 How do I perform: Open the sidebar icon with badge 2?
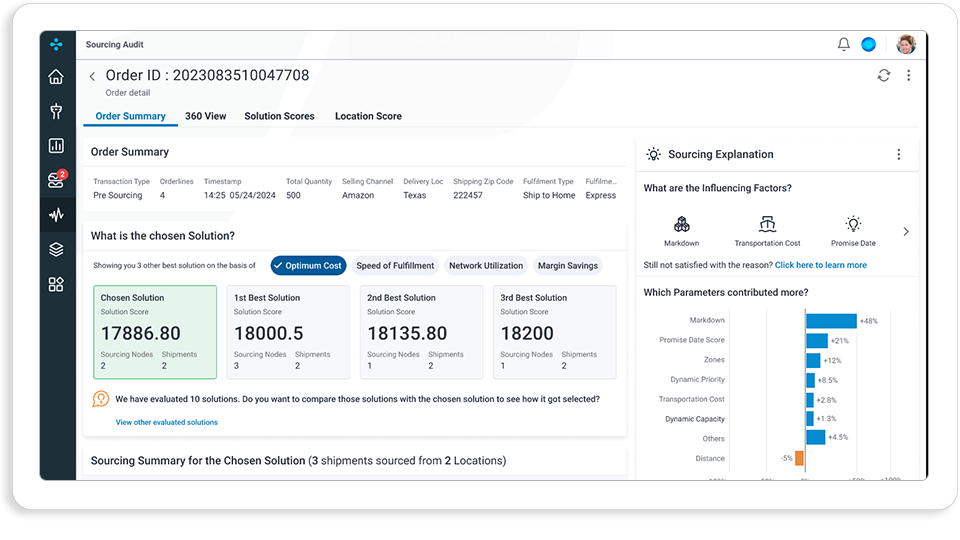56,179
